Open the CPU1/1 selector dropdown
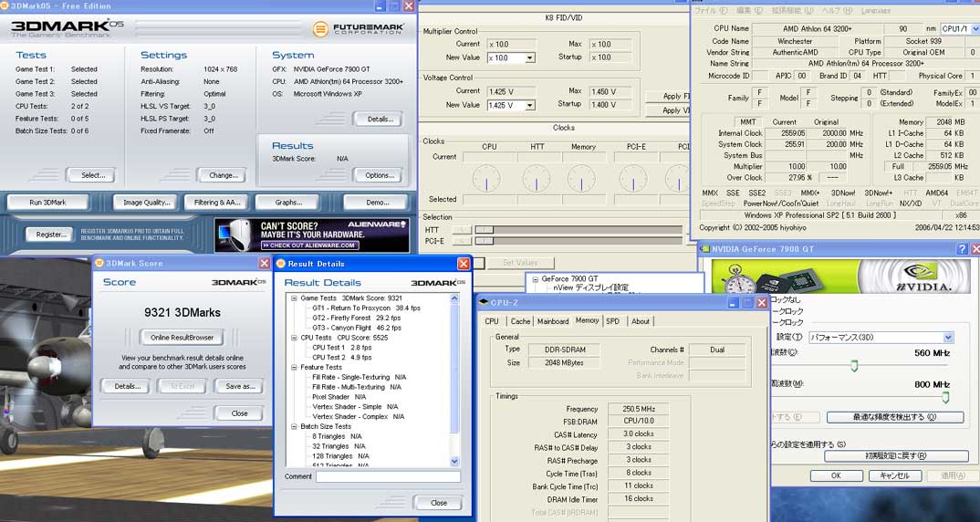The height and width of the screenshot is (522, 980). point(975,29)
